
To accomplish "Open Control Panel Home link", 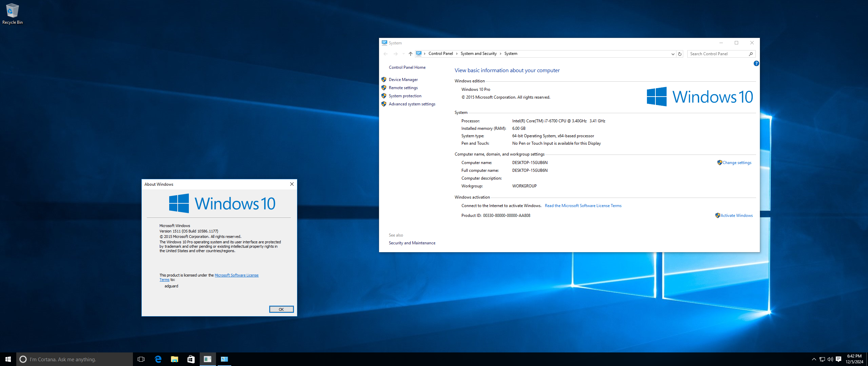I will coord(407,67).
